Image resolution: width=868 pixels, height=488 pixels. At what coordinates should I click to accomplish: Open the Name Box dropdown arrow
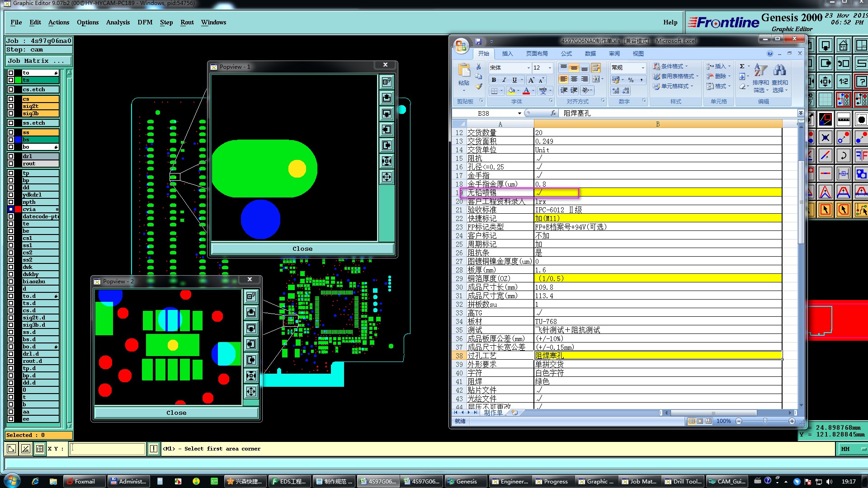[519, 113]
